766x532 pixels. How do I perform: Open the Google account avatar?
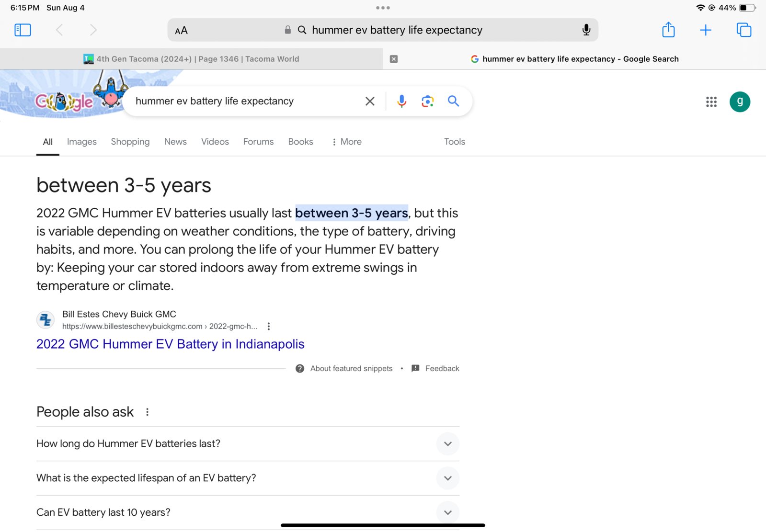pos(740,102)
